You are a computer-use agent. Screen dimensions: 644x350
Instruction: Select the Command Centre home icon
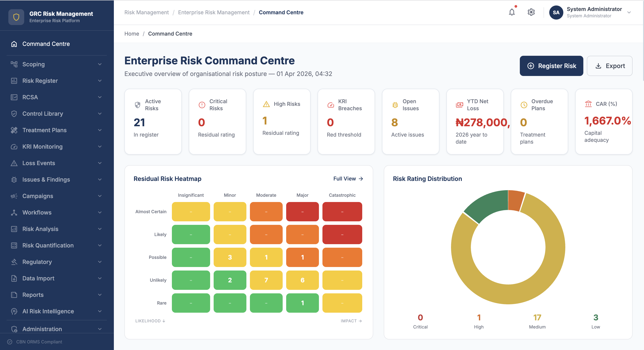click(14, 44)
